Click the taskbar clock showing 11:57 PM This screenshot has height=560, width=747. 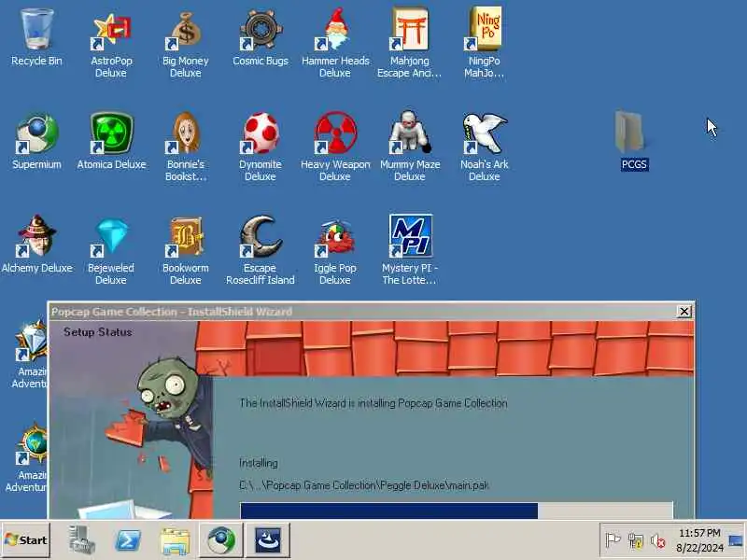pos(699,540)
